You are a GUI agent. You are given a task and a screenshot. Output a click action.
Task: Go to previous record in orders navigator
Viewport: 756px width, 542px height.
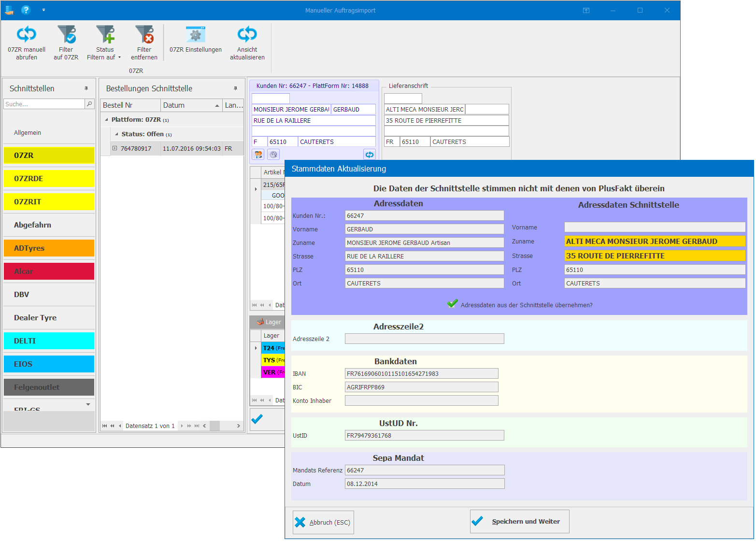(120, 426)
